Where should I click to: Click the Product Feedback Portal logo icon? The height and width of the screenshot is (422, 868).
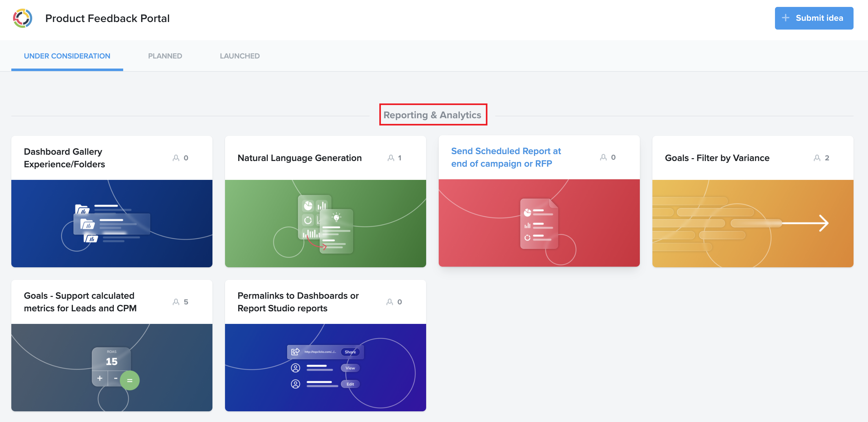coord(23,18)
